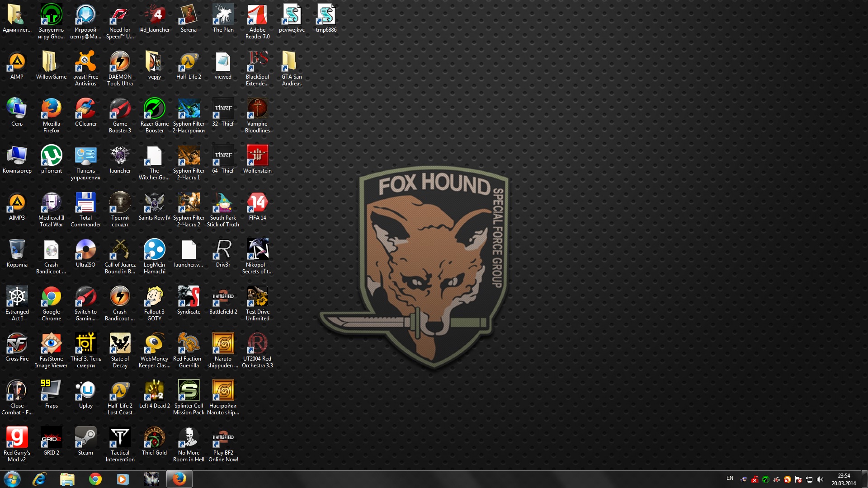Open UT2004 Red Orchestra 3.3 icon
Screen dimensions: 868x488
click(257, 350)
